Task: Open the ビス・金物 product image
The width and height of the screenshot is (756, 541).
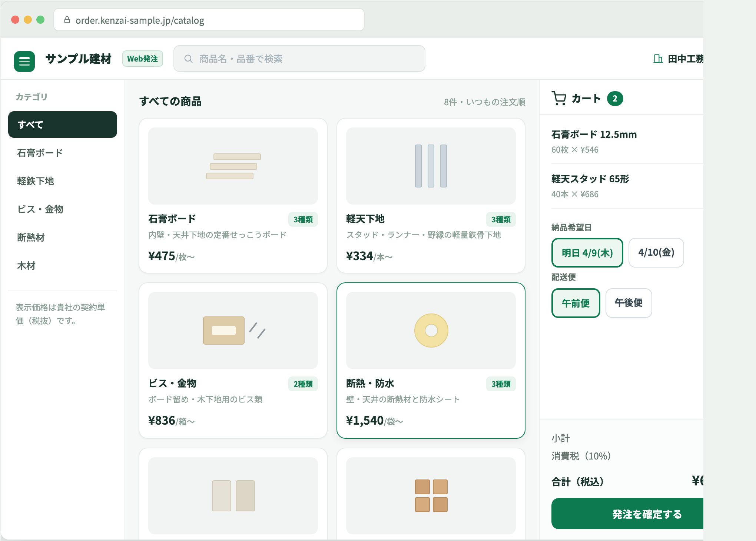Action: point(233,331)
